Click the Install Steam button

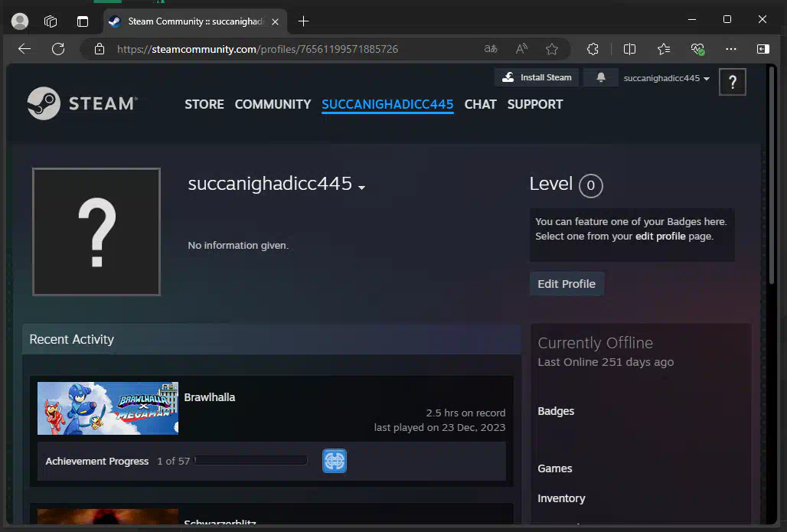click(x=537, y=77)
